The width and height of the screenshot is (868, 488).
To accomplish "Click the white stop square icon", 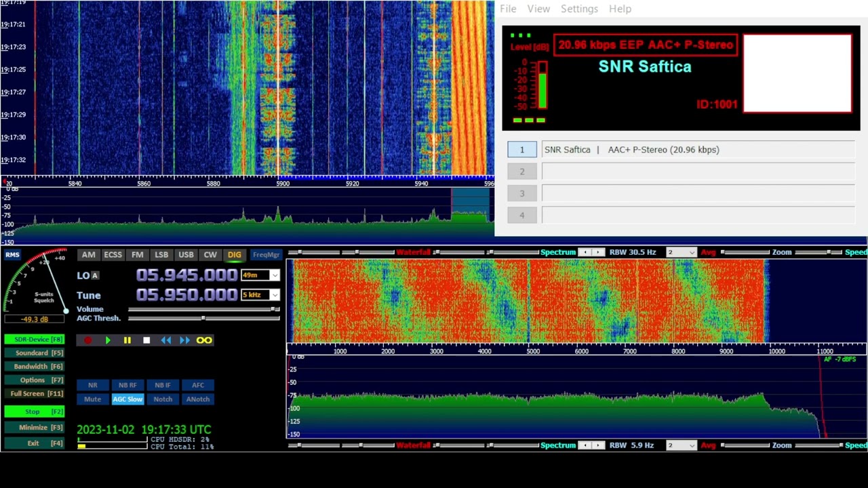I will (146, 340).
